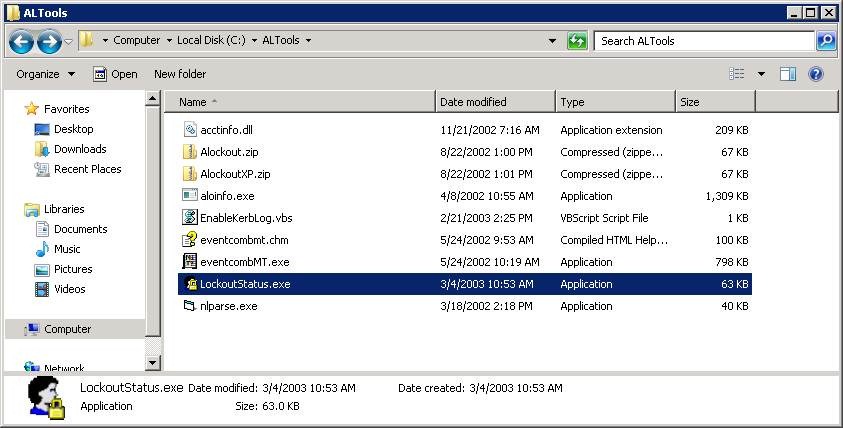Select the eventcombmt.chm help file icon
This screenshot has width=843, height=428.
(x=189, y=239)
